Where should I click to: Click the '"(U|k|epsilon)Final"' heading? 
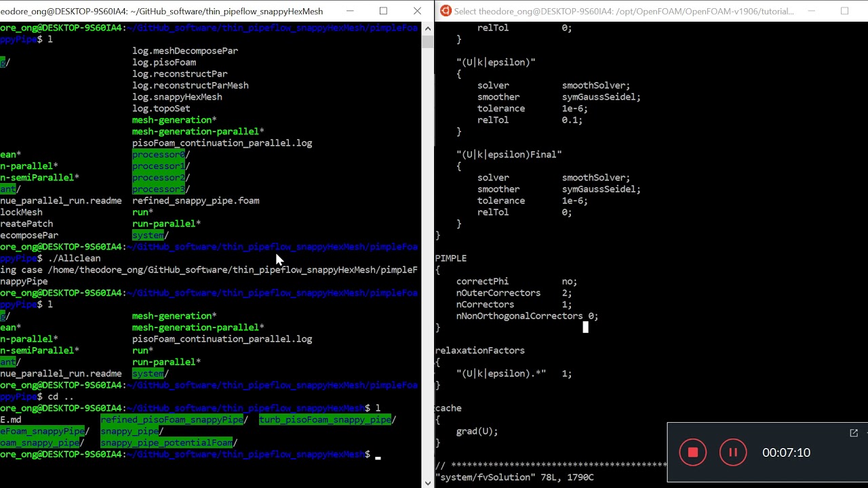tap(509, 155)
